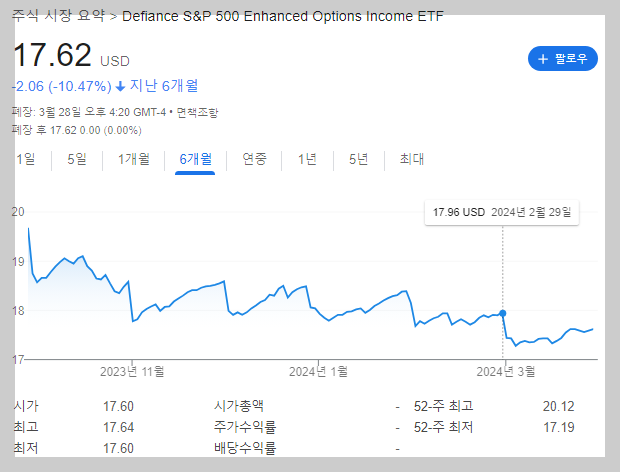Switch to the 1개월 tab
Viewport: 620px width, 472px height.
tap(134, 159)
